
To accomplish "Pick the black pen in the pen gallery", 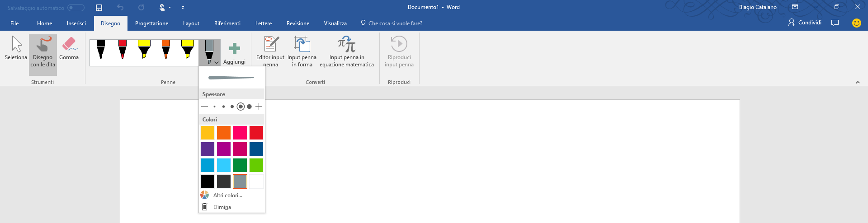I will click(x=101, y=50).
